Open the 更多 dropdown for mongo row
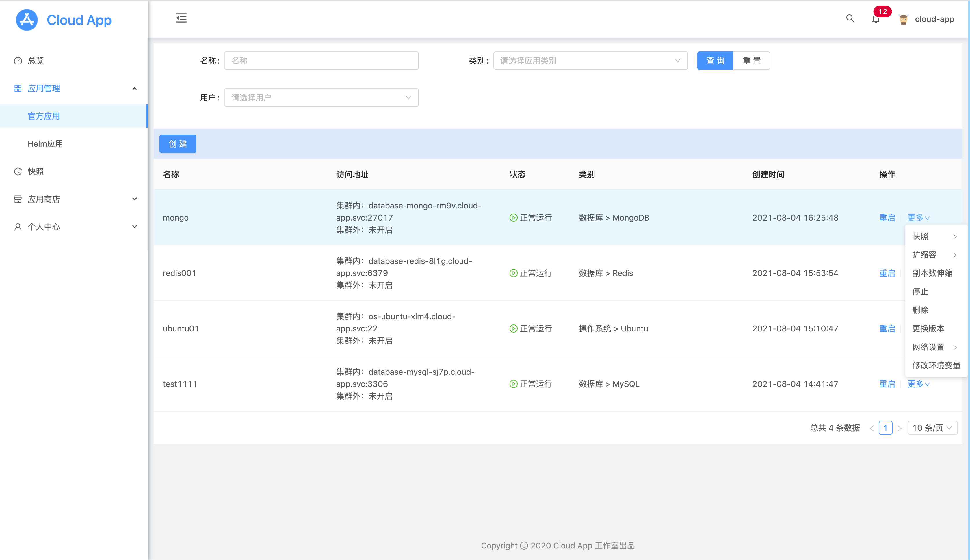 918,218
